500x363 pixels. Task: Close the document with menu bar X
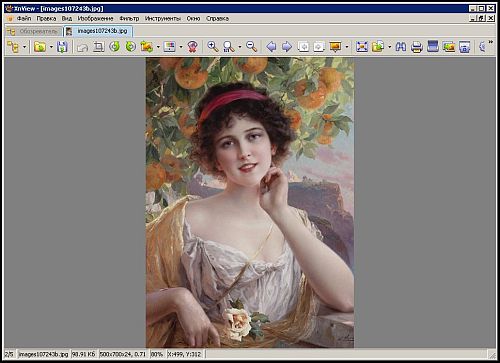491,19
